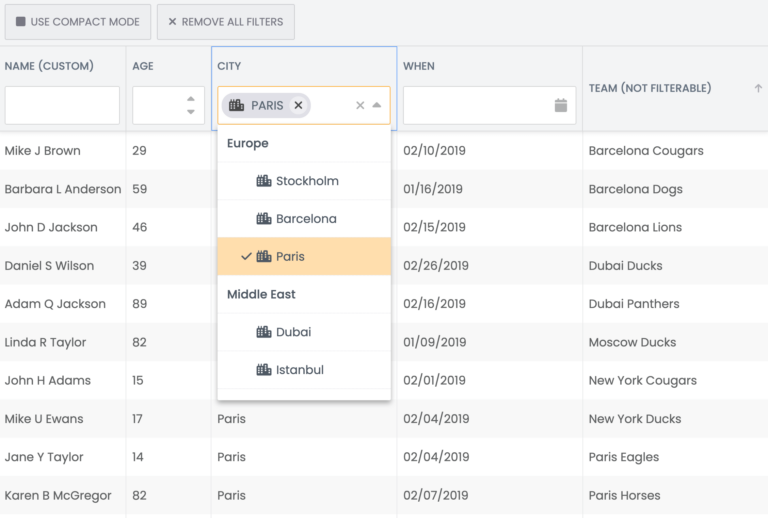This screenshot has width=768, height=518.
Task: Click the New York Cougars team cell
Action: (675, 380)
